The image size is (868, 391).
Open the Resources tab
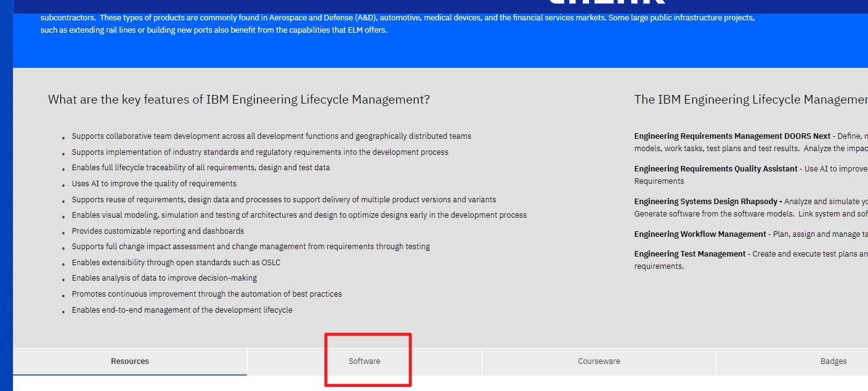pyautogui.click(x=130, y=361)
